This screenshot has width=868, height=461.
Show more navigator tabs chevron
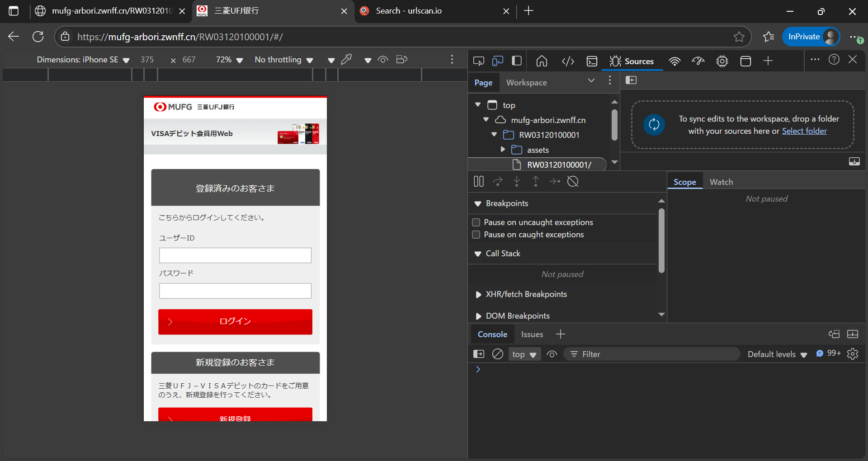[x=591, y=80]
